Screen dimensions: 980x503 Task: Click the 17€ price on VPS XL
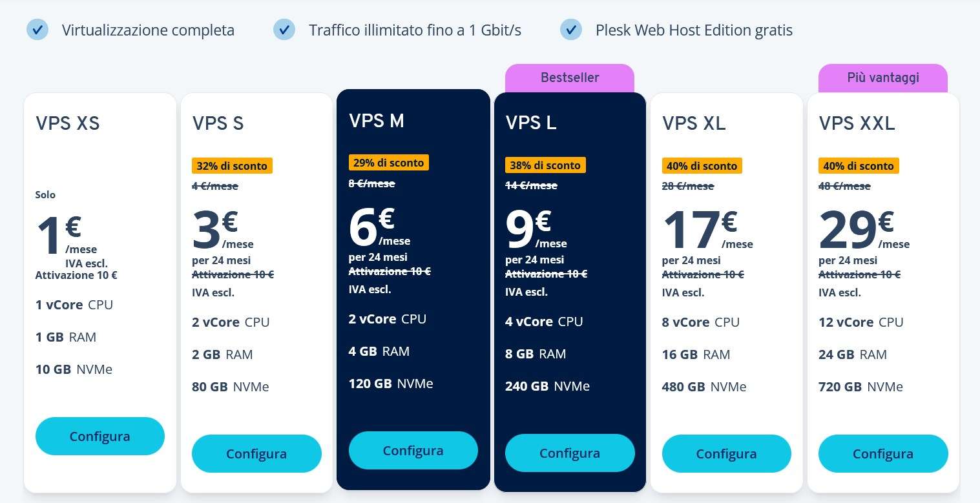pos(700,230)
